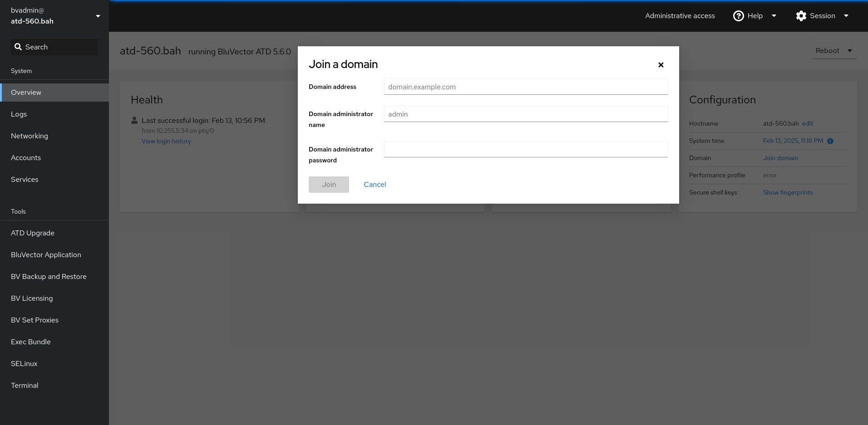The width and height of the screenshot is (868, 425).
Task: Click the hostname edit link
Action: (807, 124)
